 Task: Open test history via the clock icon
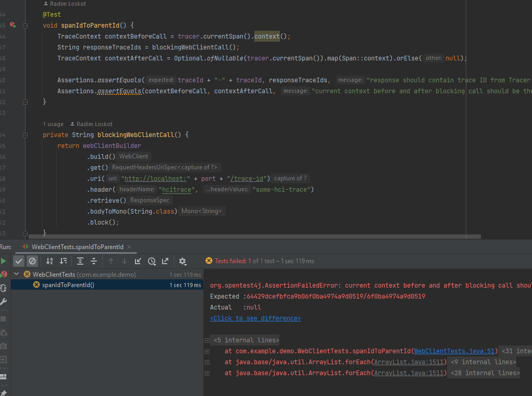tap(152, 261)
